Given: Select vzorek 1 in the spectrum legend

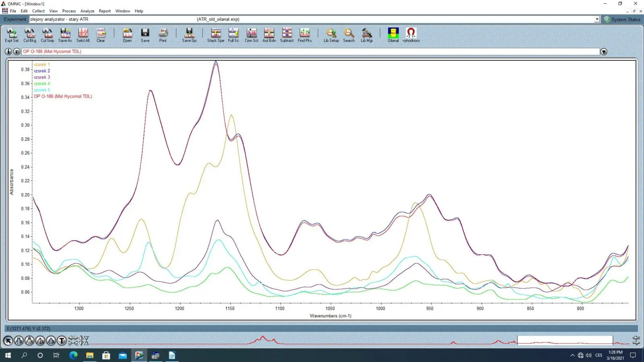Looking at the screenshot, I should [x=41, y=64].
